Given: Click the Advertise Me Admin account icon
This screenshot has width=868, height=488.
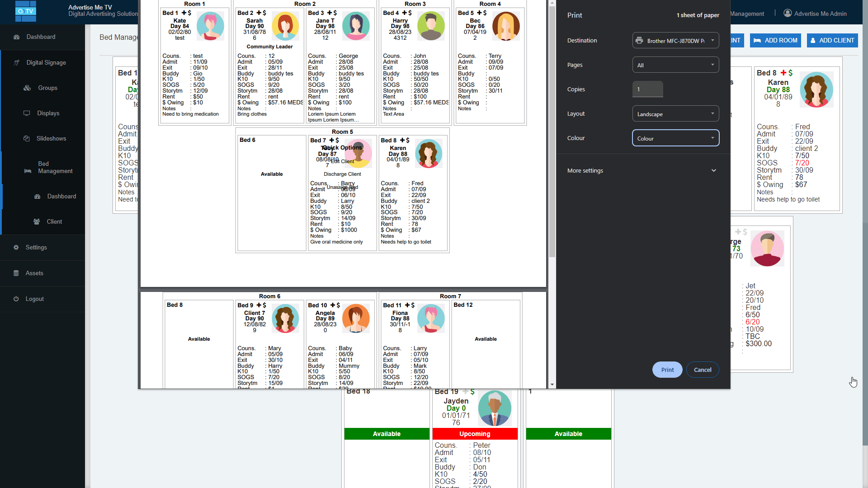Looking at the screenshot, I should 787,13.
